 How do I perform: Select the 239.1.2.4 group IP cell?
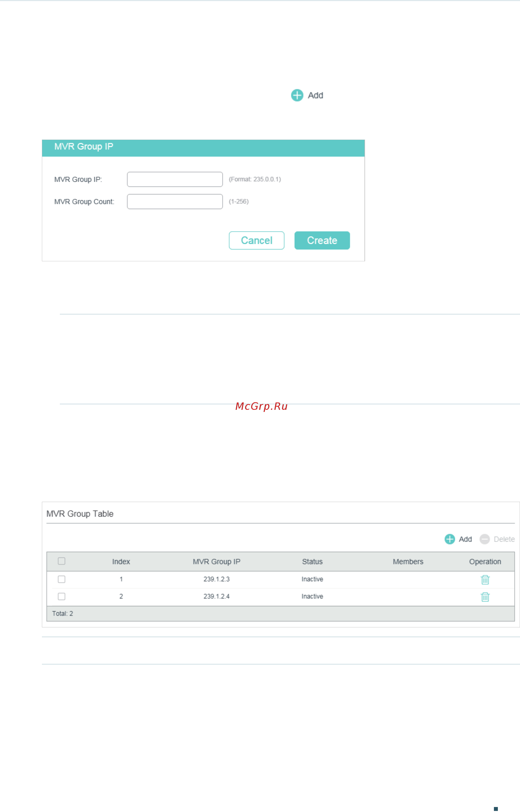click(216, 597)
